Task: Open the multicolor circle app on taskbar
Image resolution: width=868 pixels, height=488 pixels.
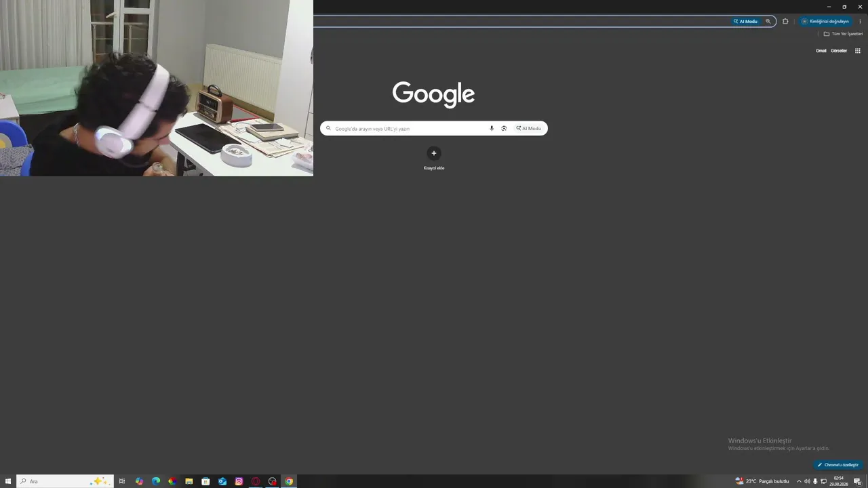Action: click(172, 481)
